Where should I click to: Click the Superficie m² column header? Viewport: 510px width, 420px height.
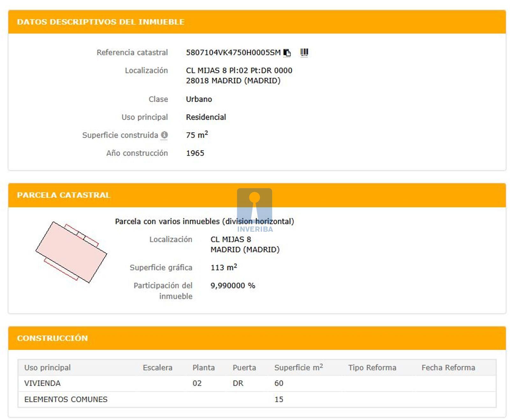[298, 367]
